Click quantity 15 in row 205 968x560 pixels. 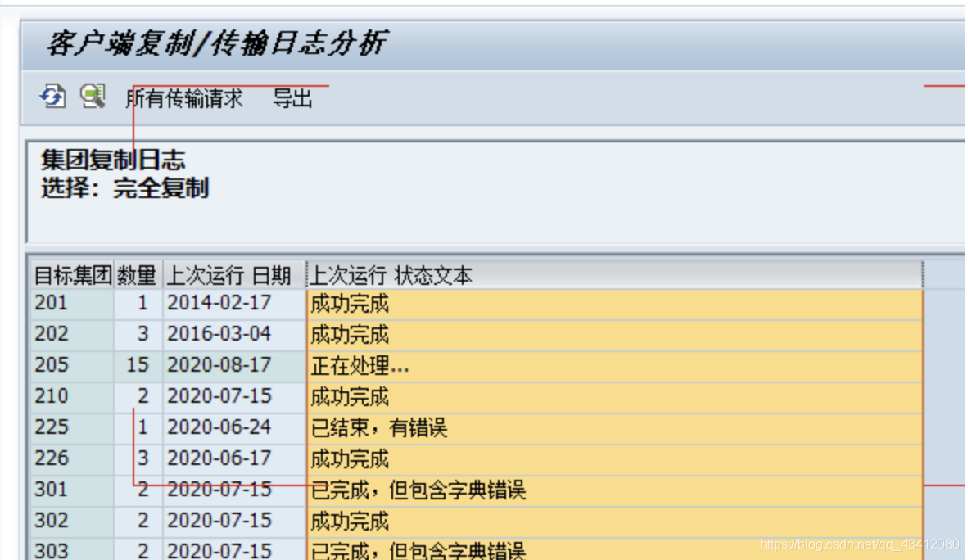[x=138, y=365]
